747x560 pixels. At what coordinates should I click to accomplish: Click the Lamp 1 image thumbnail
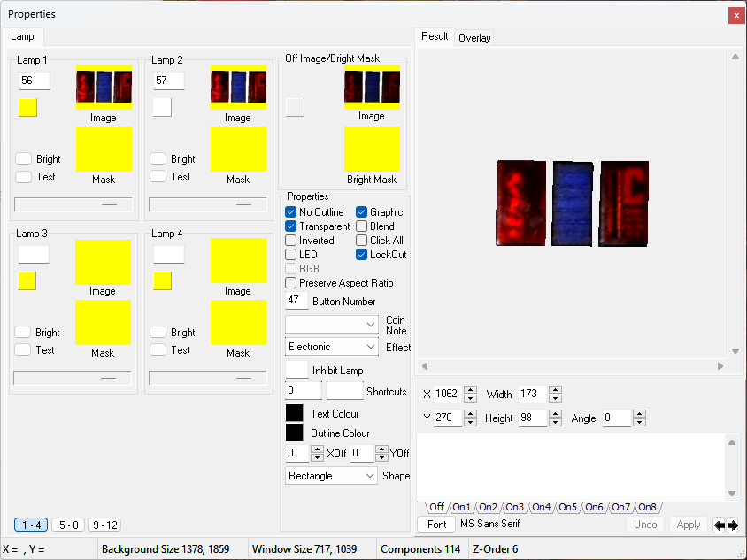coord(104,88)
